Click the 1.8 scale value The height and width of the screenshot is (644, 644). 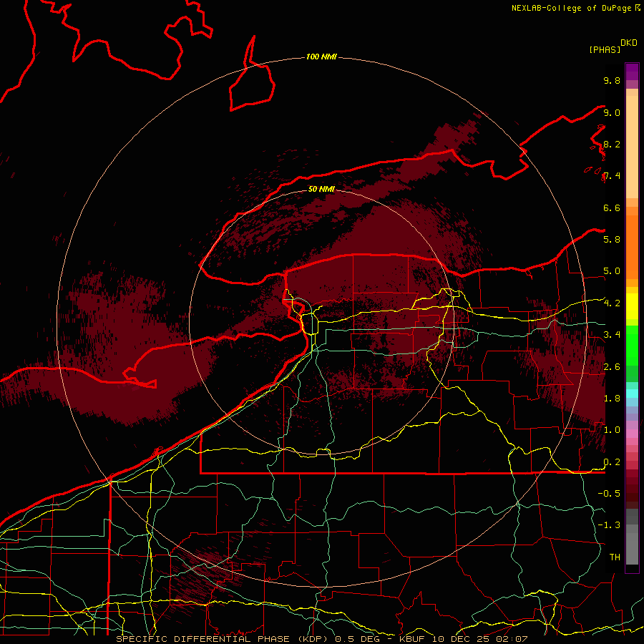tap(612, 399)
